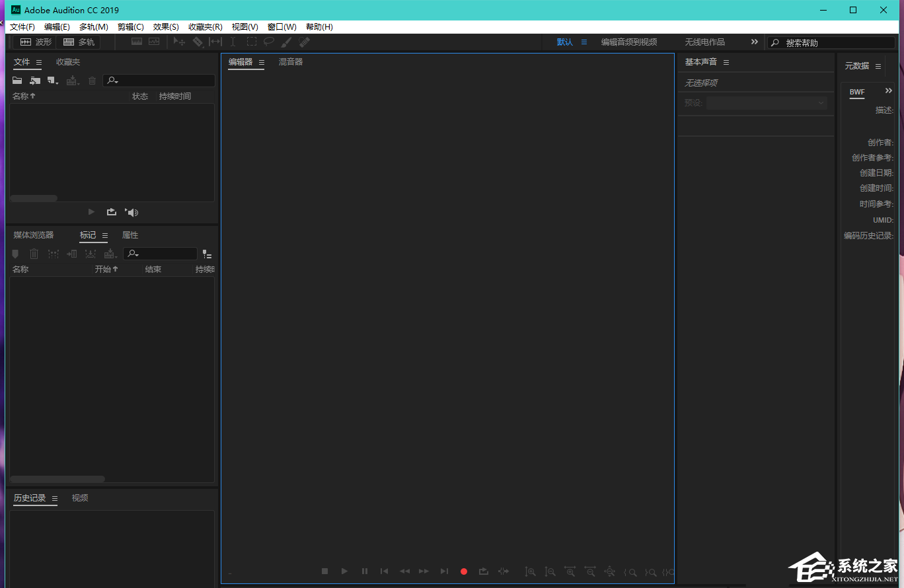Switch to the 混音器 tab

point(291,61)
